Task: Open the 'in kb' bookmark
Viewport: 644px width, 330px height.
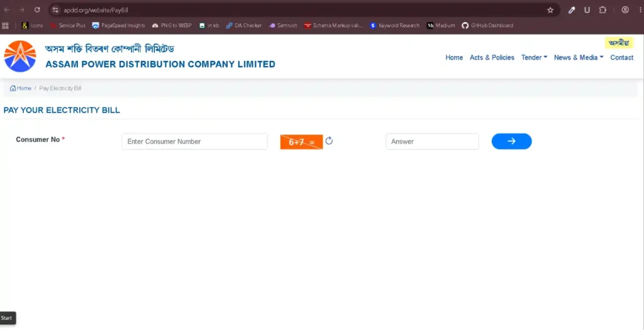Action: pos(209,25)
